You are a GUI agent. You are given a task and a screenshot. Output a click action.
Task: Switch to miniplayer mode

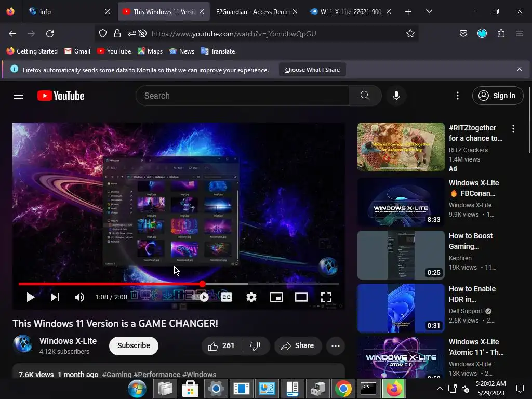click(276, 297)
